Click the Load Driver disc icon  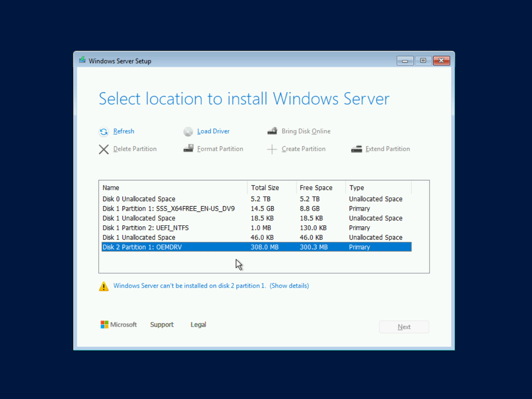click(x=188, y=132)
